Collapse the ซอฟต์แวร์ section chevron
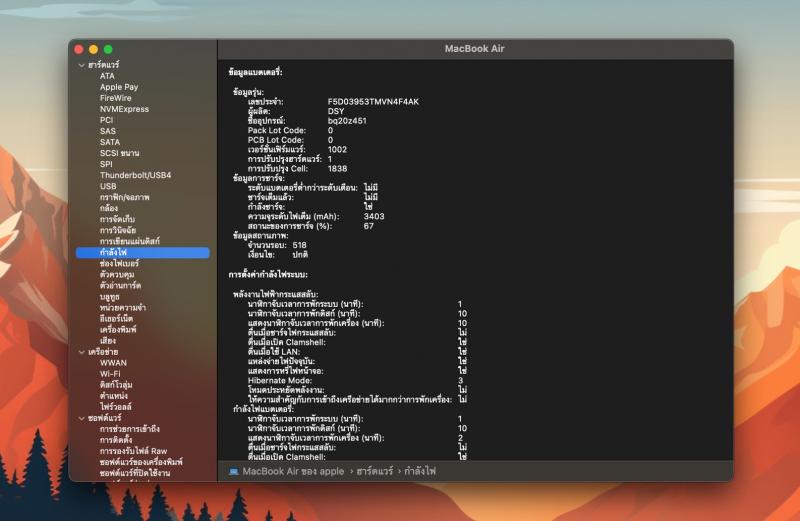Screen dimensions: 800x521 pos(82,418)
